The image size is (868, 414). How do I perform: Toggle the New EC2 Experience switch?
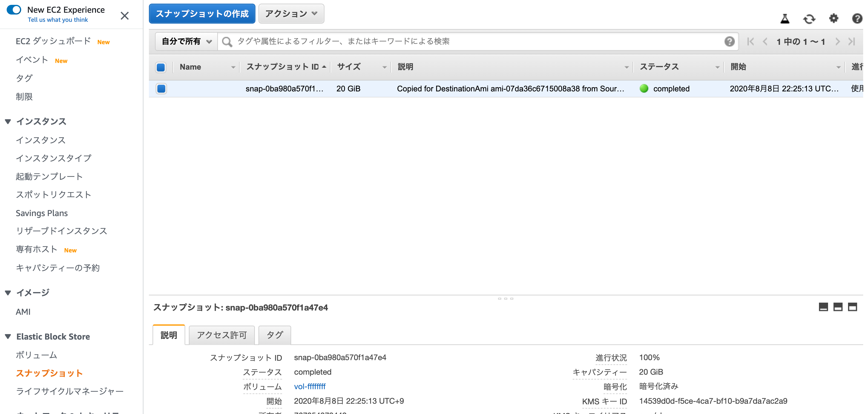14,10
